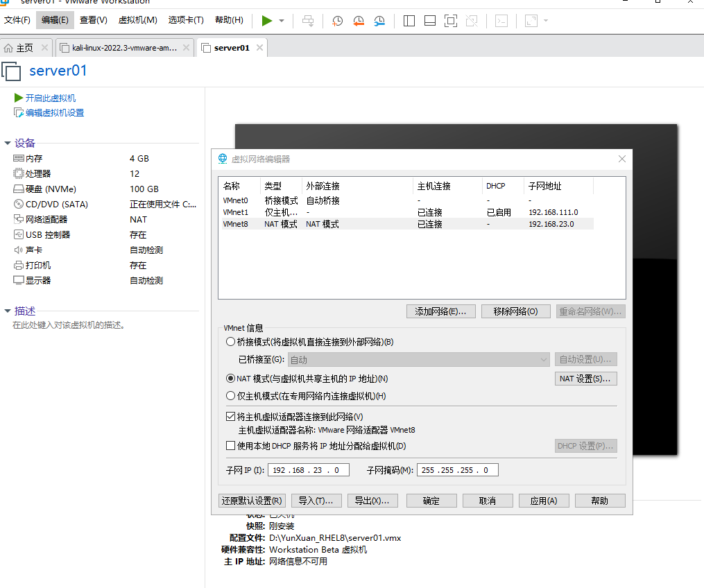Open the 虚拟机(M) menu
The height and width of the screenshot is (588, 704).
click(x=138, y=20)
